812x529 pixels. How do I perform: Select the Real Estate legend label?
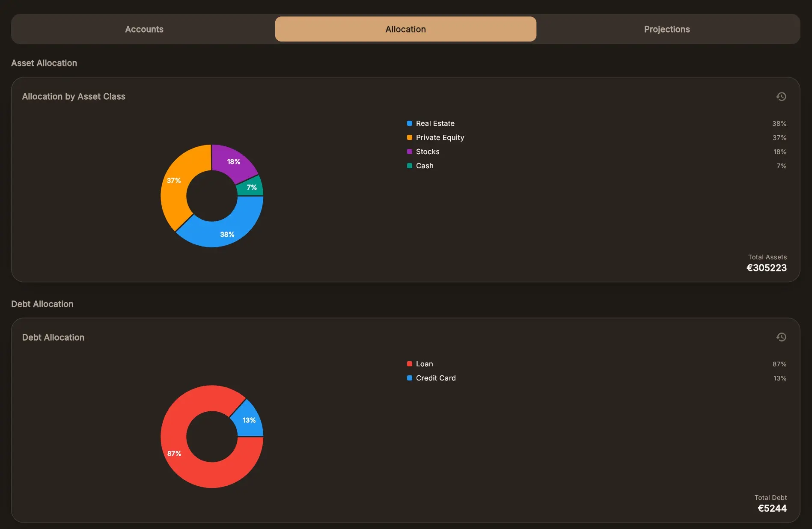click(435, 123)
